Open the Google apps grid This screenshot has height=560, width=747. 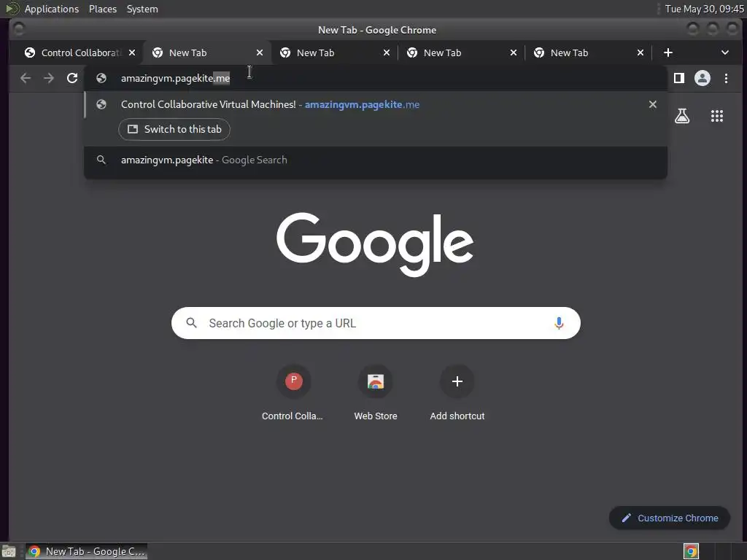pos(717,116)
